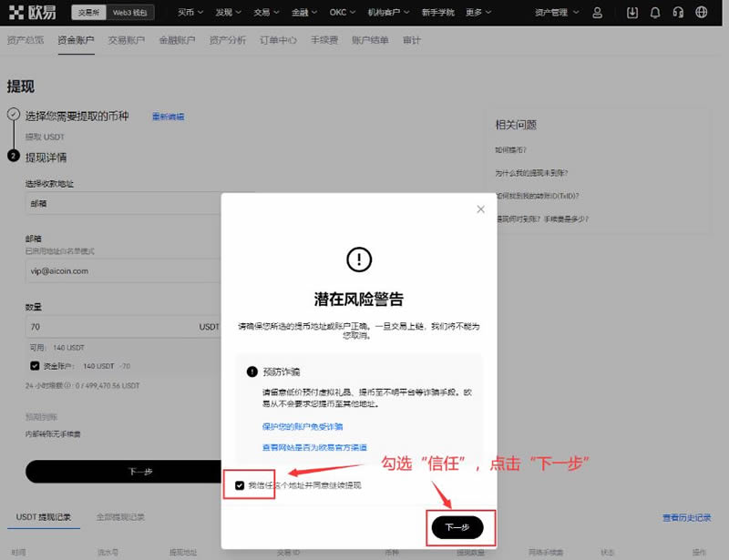
Task: Open the profile person icon
Action: (598, 13)
